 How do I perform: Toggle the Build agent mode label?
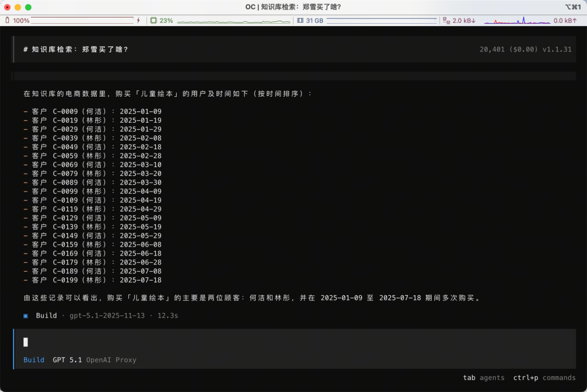point(34,359)
